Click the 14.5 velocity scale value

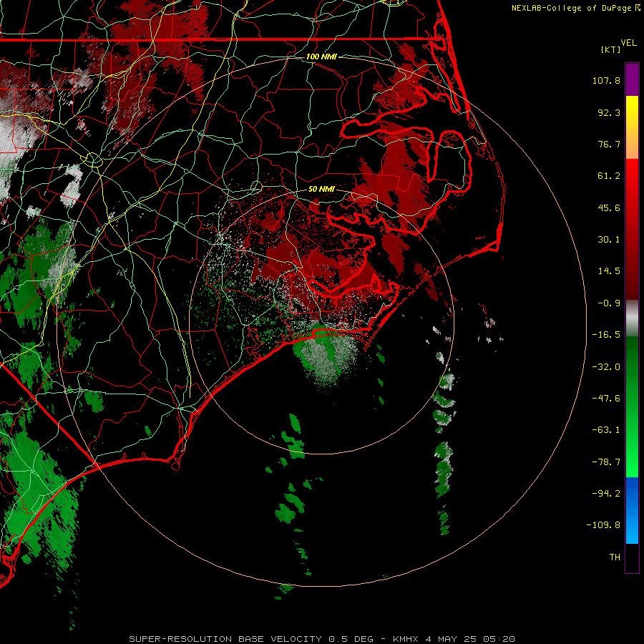point(609,271)
